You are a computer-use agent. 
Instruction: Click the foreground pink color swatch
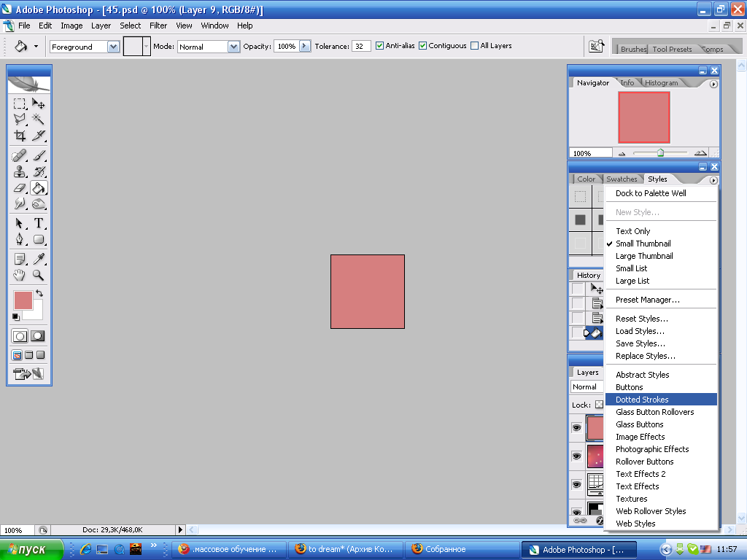[23, 300]
